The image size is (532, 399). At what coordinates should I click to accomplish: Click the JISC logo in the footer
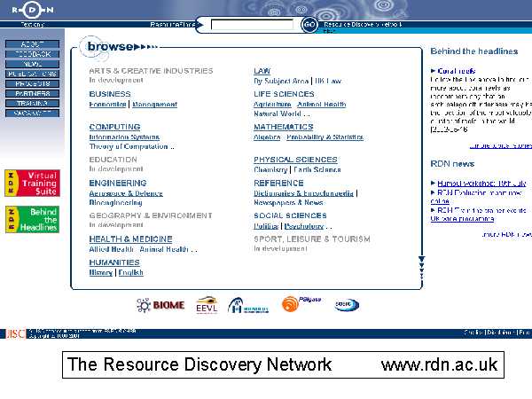16,334
